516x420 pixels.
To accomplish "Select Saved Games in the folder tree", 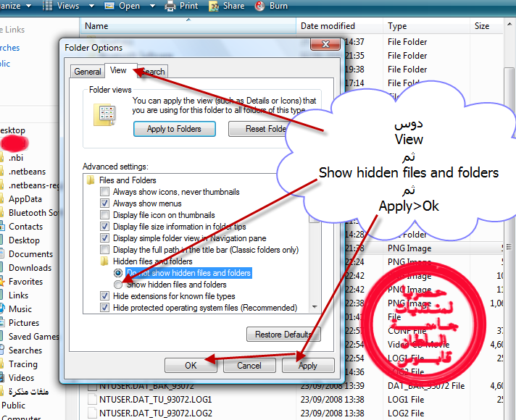I will 33,337.
